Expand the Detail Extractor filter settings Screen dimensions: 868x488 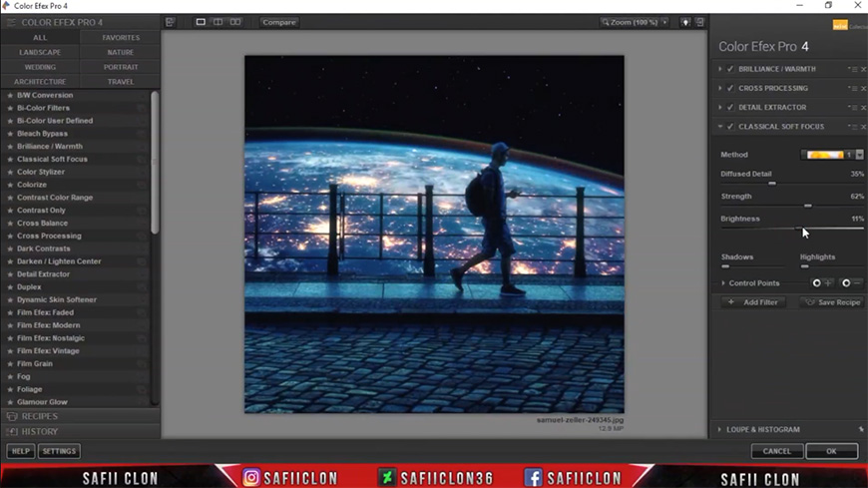[x=720, y=108]
